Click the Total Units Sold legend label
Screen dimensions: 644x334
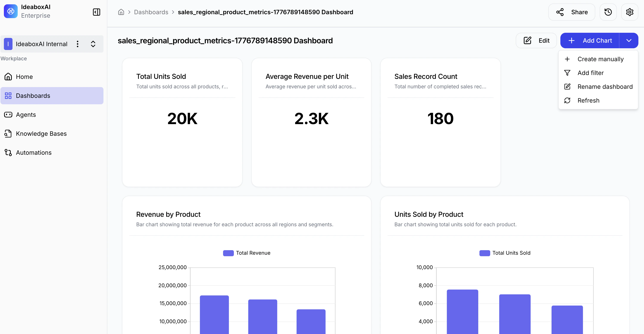tap(511, 253)
